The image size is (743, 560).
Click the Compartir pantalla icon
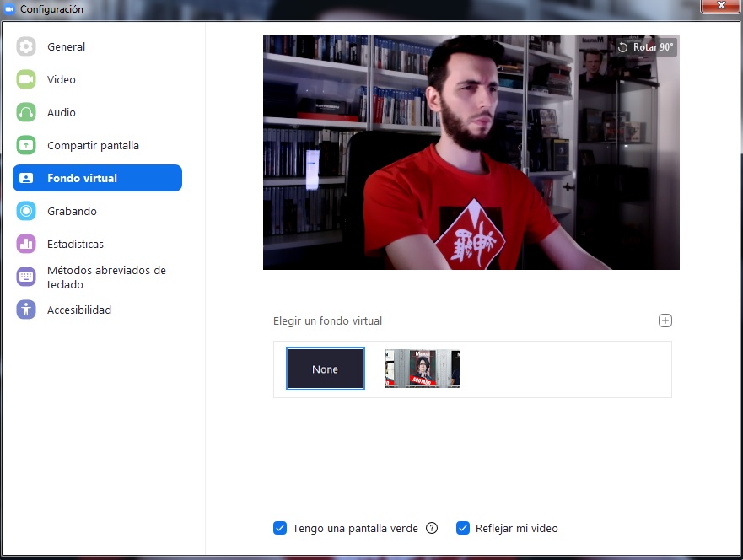(x=26, y=146)
